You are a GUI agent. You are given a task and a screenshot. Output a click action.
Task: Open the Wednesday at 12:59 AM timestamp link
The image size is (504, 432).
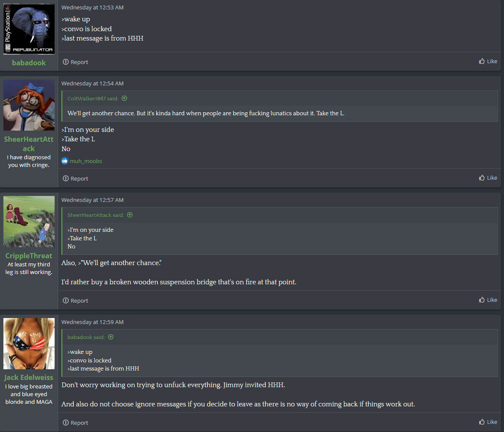[92, 322]
